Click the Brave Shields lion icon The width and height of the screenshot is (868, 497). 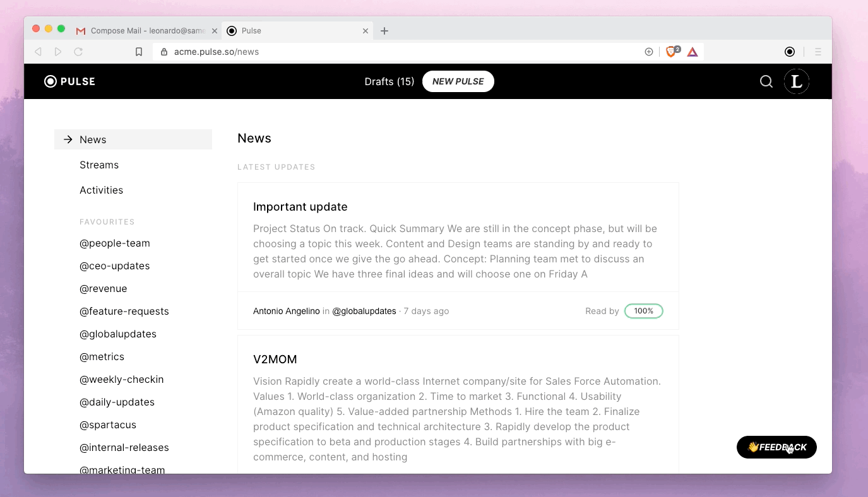click(x=671, y=52)
